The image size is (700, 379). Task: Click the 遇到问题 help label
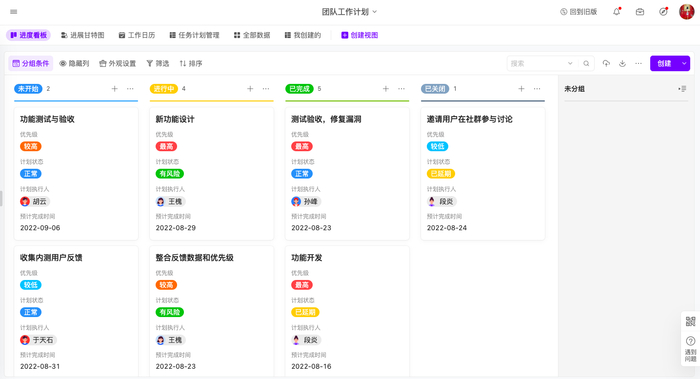tap(690, 355)
